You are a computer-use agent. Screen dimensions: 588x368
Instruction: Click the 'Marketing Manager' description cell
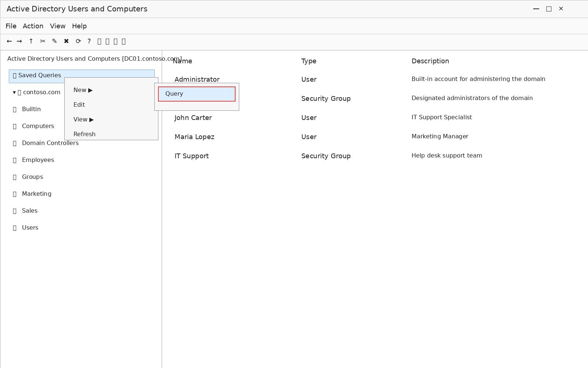point(440,137)
